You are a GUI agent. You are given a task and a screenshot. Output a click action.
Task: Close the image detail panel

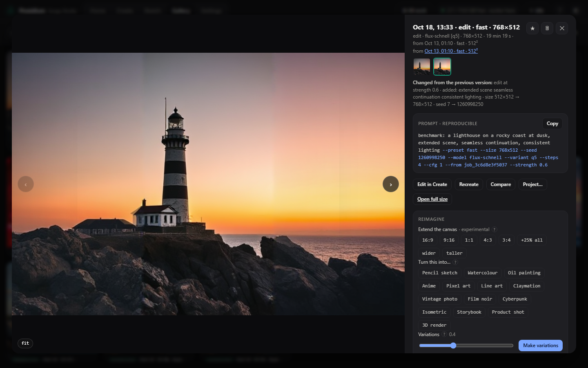(562, 28)
